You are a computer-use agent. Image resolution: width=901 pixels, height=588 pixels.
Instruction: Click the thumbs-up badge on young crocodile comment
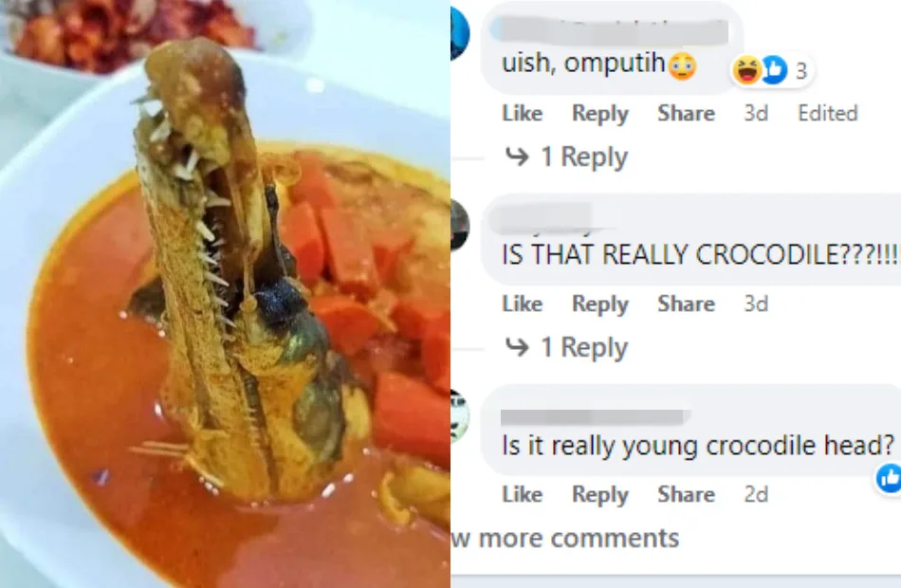click(889, 478)
